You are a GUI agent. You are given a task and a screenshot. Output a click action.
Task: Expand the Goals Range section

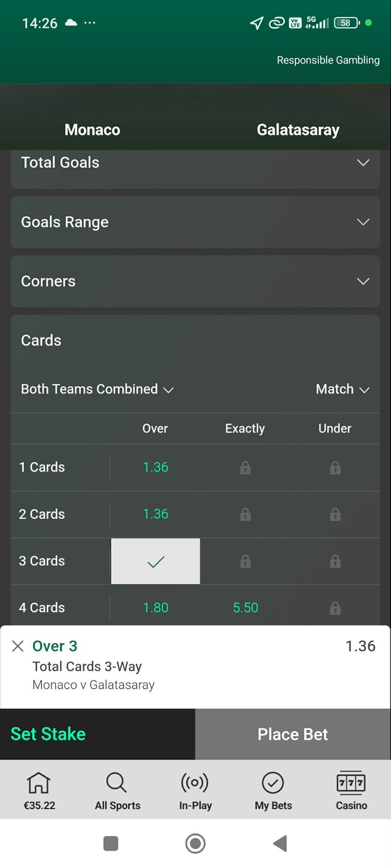coord(195,222)
